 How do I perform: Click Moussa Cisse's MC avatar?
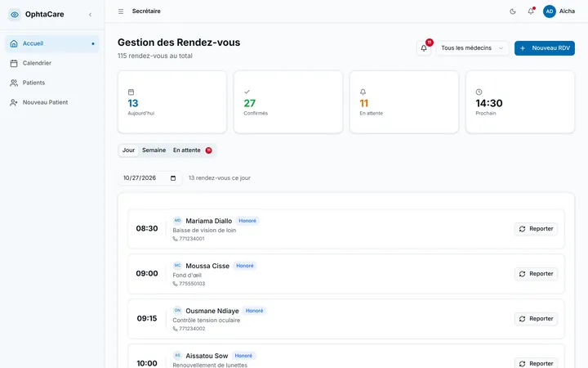pyautogui.click(x=177, y=266)
